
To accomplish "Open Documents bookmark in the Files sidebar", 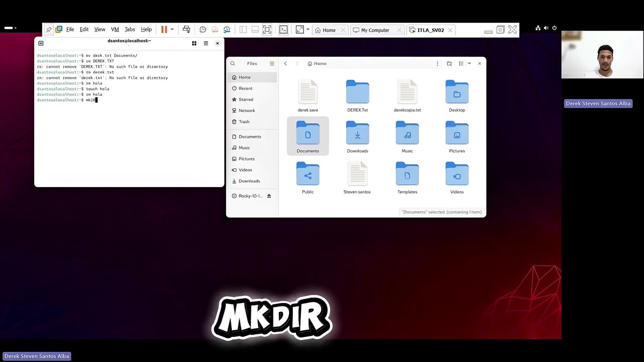I will (253, 137).
